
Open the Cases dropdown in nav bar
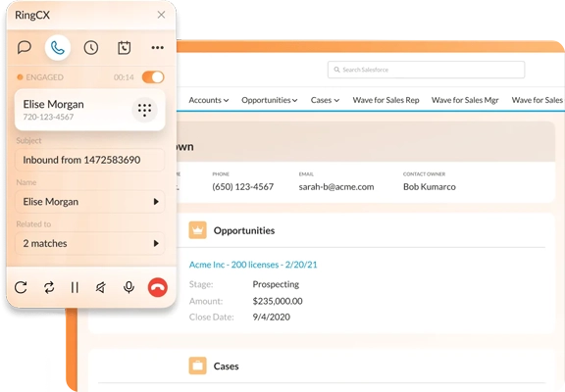pyautogui.click(x=325, y=100)
